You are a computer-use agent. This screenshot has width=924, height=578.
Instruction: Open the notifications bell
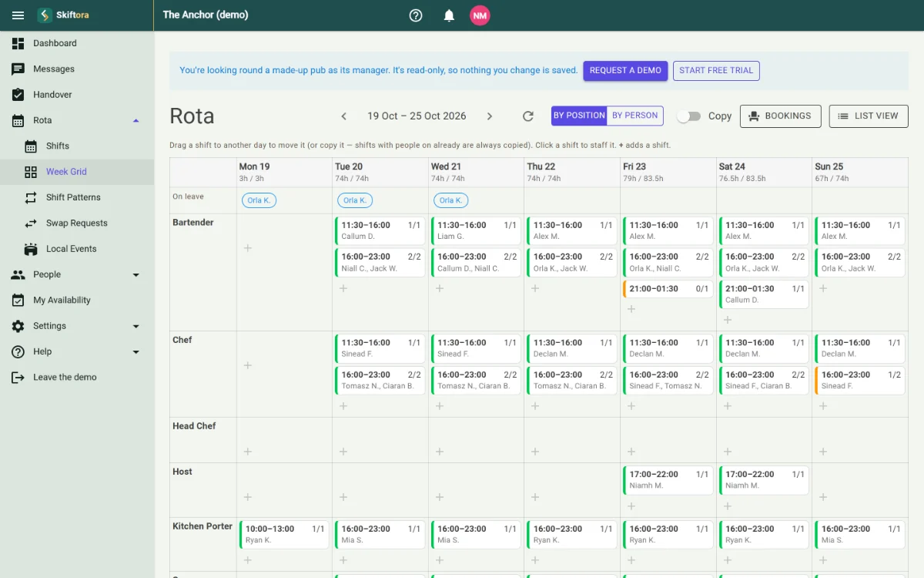click(449, 15)
